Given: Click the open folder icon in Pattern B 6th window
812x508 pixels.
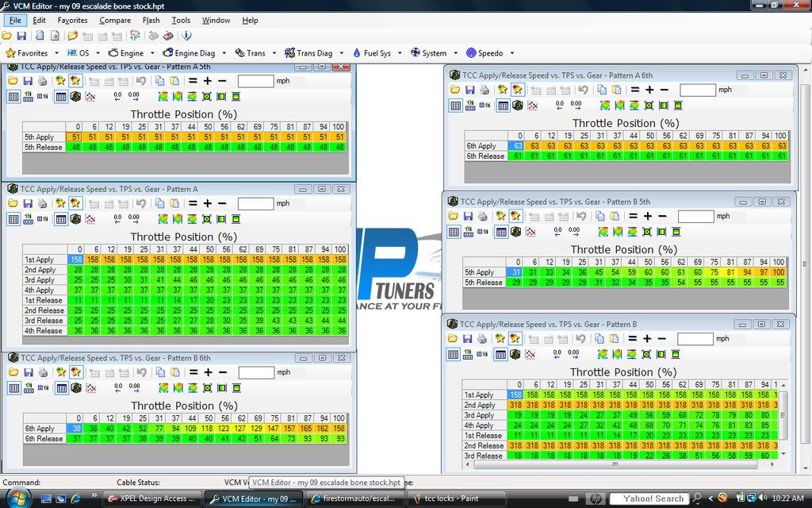Looking at the screenshot, I should coord(13,372).
